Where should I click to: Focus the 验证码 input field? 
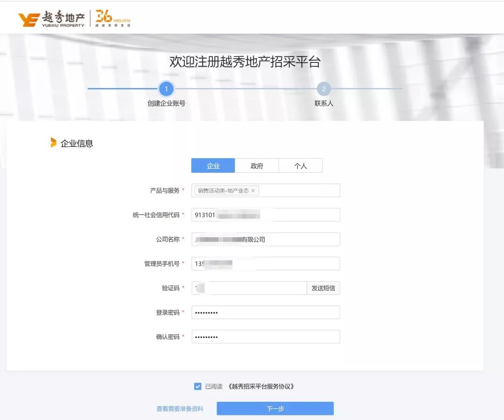click(x=249, y=288)
